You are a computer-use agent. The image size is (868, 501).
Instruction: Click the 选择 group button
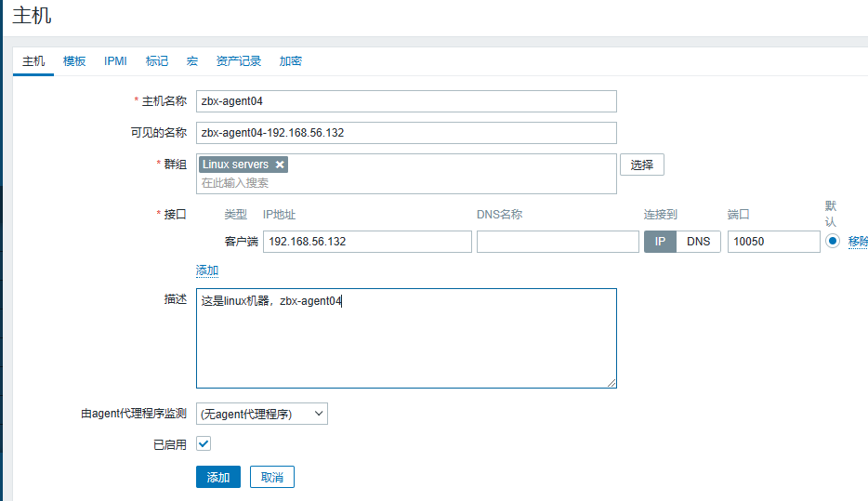pos(641,165)
